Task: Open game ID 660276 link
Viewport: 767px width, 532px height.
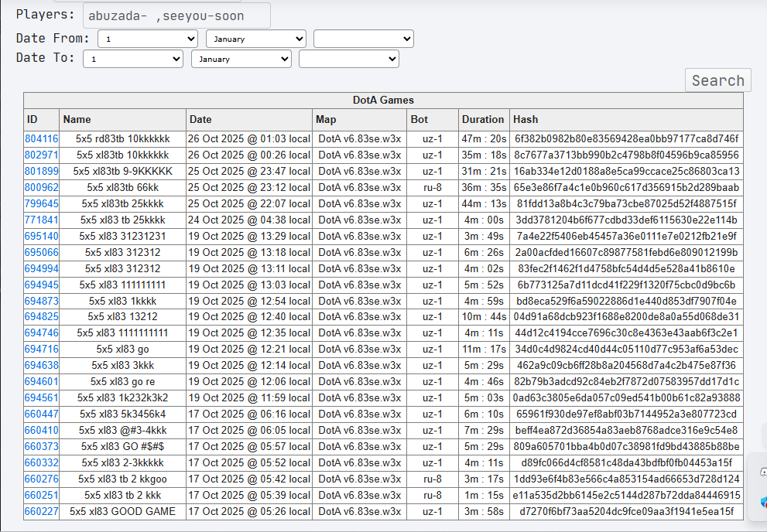Action: [x=42, y=479]
